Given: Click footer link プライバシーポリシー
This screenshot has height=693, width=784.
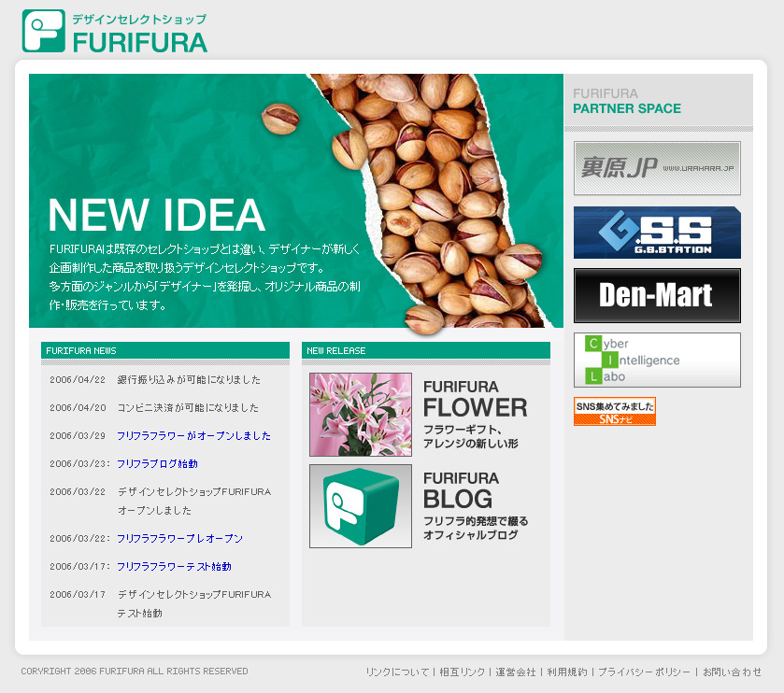Looking at the screenshot, I should tap(644, 672).
